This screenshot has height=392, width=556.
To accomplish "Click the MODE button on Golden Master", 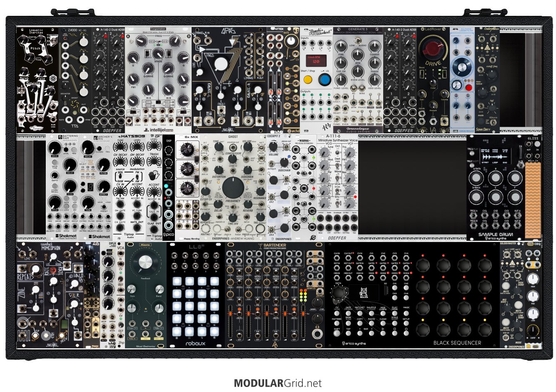I will pos(519,336).
